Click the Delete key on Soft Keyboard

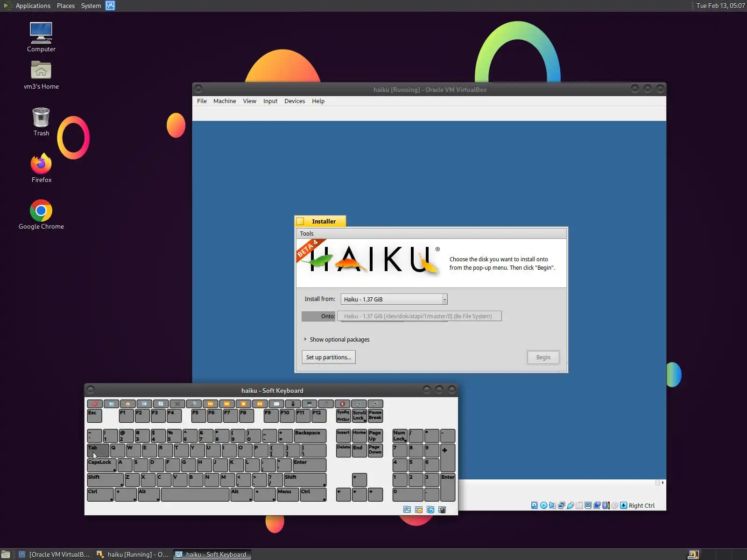pyautogui.click(x=344, y=450)
